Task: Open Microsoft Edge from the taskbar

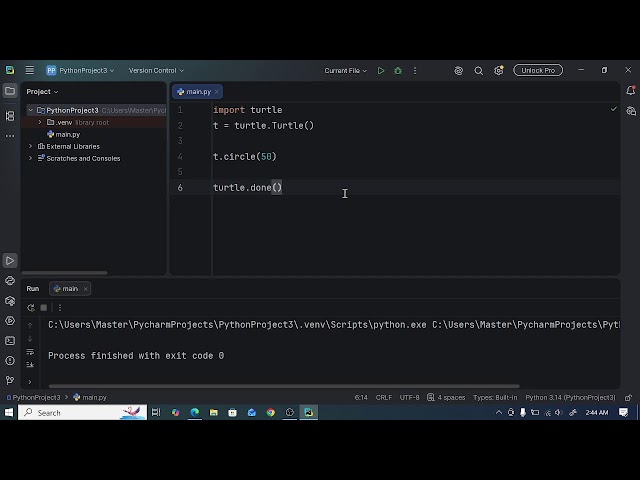Action: coord(195,412)
